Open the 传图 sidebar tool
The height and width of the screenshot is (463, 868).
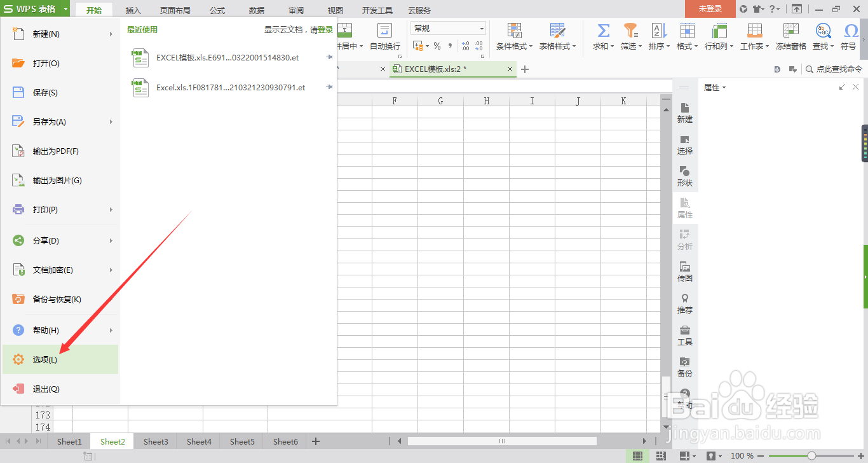click(x=685, y=272)
